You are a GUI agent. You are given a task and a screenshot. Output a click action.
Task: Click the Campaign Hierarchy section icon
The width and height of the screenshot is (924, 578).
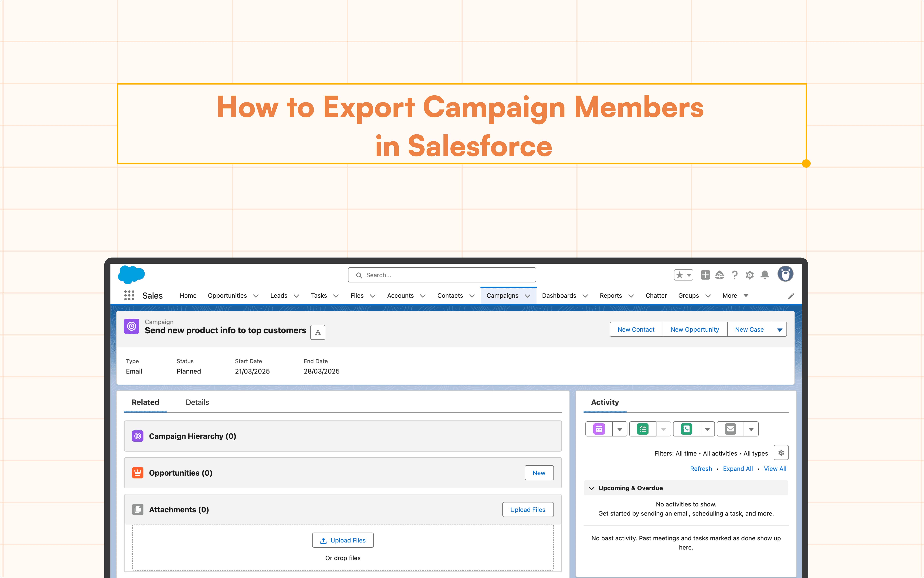tap(138, 436)
